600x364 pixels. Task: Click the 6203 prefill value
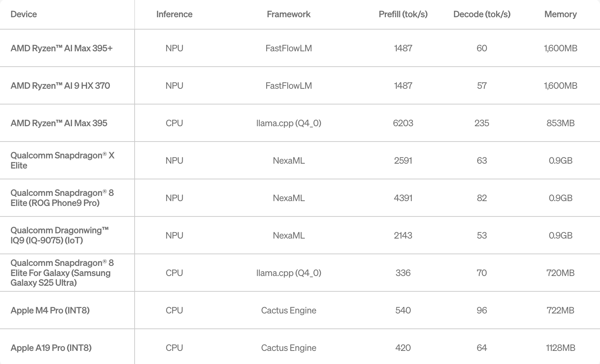pos(403,123)
